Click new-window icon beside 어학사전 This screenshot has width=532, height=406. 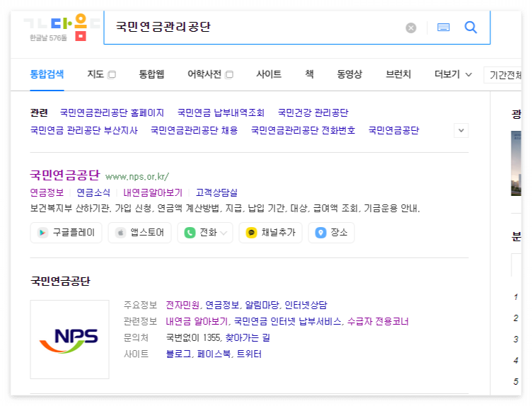pos(229,74)
